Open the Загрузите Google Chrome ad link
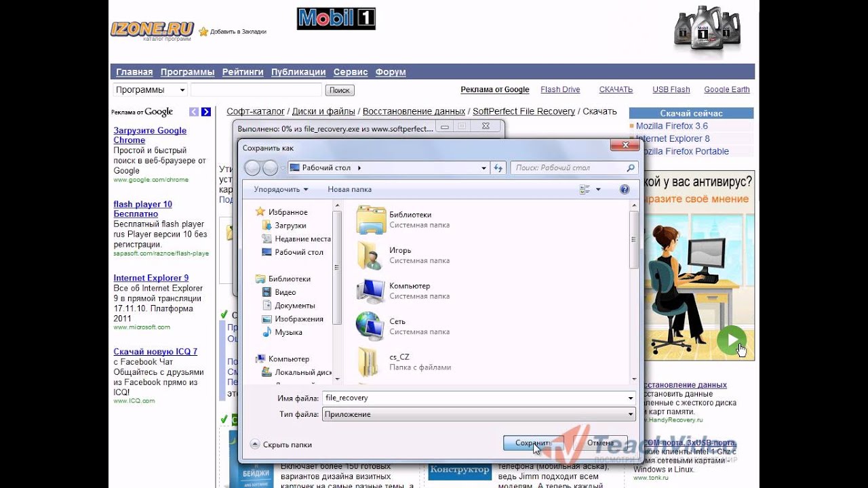The image size is (868, 488). [x=150, y=136]
